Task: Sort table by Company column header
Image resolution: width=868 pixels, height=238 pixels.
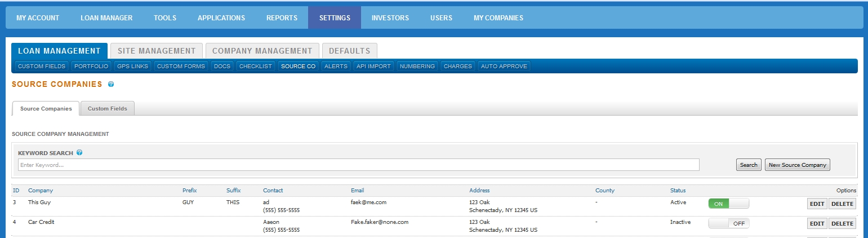Action: pos(41,190)
